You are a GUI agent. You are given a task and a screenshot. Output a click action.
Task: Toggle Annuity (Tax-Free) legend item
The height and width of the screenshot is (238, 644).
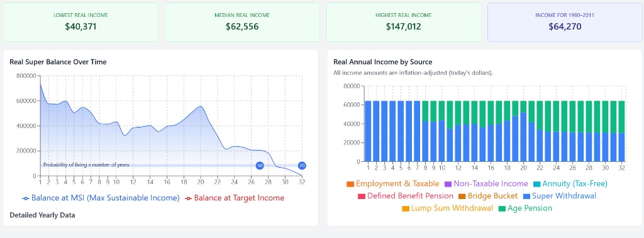pos(570,184)
